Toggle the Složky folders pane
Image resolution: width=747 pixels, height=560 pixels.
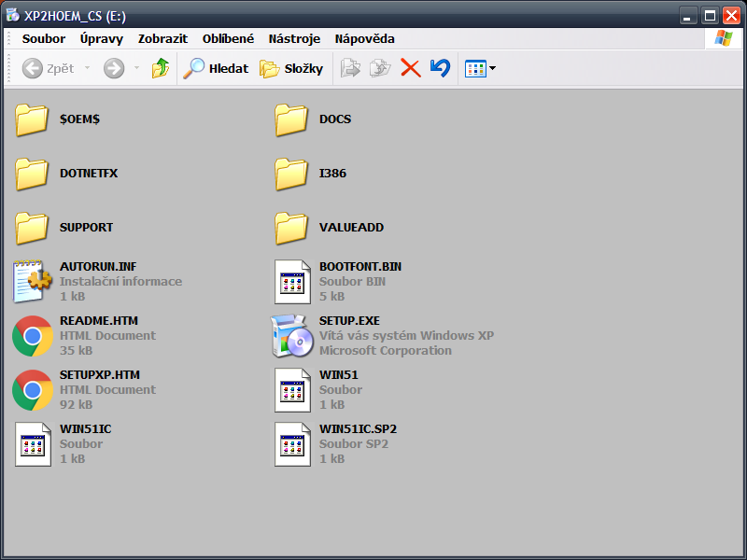pos(291,68)
